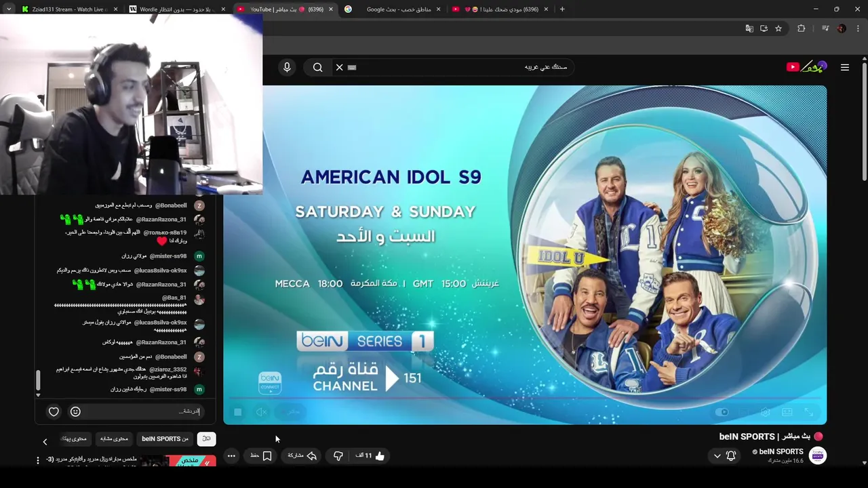Click the YouTube search magnifier icon
868x488 pixels.
[x=317, y=67]
